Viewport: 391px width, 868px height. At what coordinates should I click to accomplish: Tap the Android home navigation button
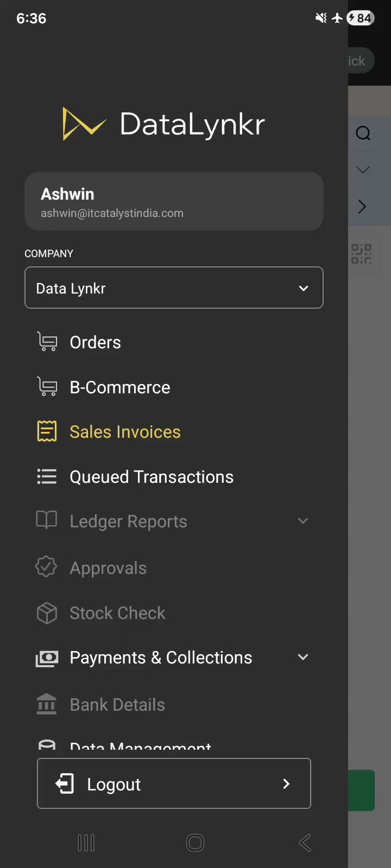pos(195,843)
